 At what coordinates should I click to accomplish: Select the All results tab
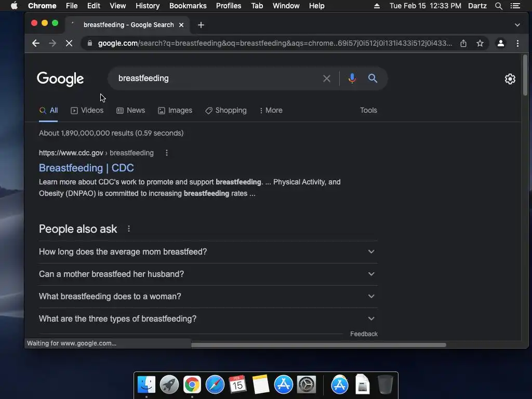coord(48,110)
